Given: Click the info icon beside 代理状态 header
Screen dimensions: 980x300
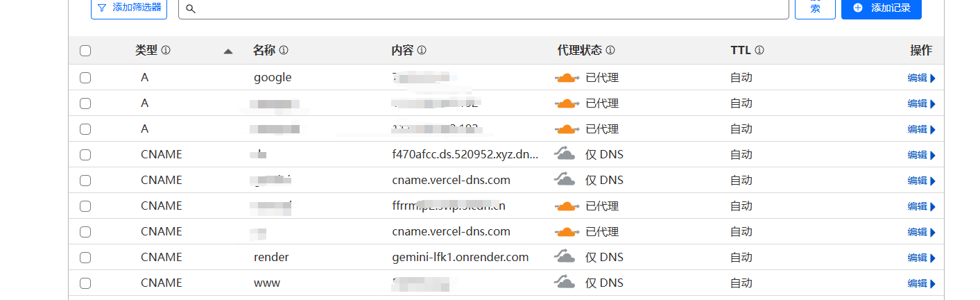Looking at the screenshot, I should (x=610, y=51).
